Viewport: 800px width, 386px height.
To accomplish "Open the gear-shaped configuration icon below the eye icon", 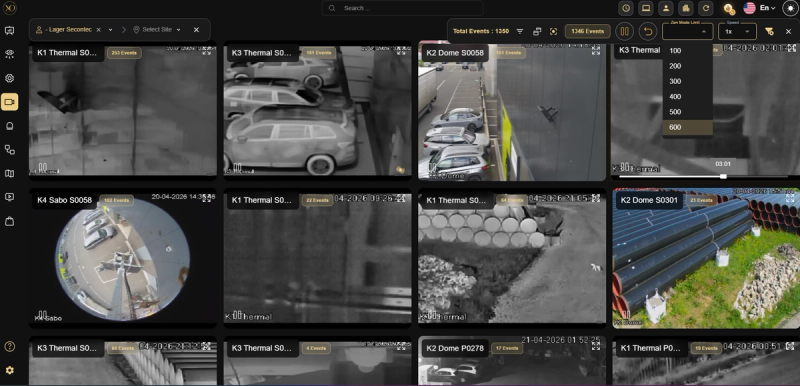I will tap(9, 79).
